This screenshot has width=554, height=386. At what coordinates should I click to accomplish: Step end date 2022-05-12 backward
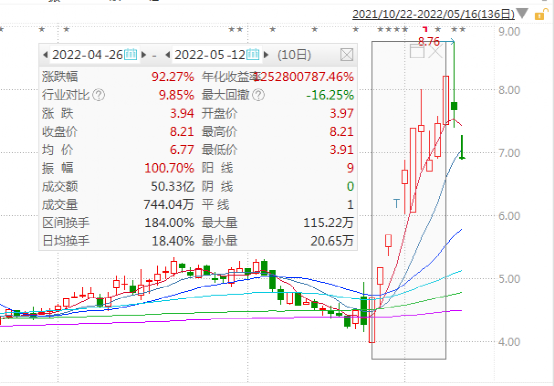(168, 55)
